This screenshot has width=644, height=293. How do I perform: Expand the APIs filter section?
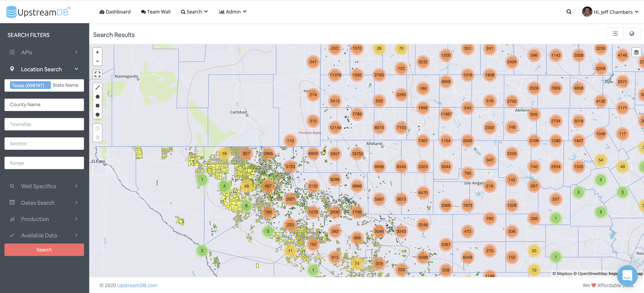(x=44, y=52)
